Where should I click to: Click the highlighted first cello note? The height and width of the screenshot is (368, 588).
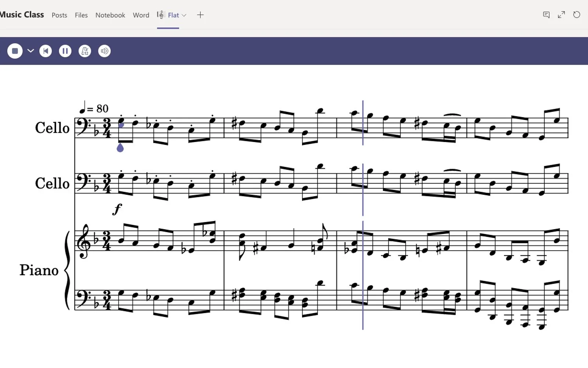[x=121, y=125]
